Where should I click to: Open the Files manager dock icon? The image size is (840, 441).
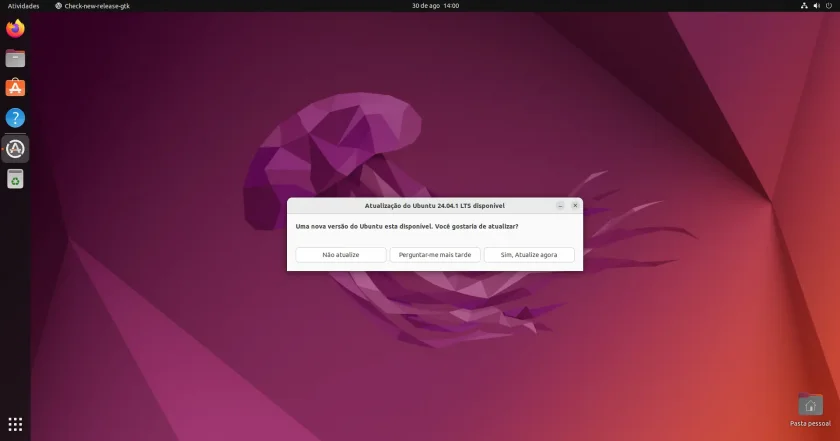coord(15,58)
